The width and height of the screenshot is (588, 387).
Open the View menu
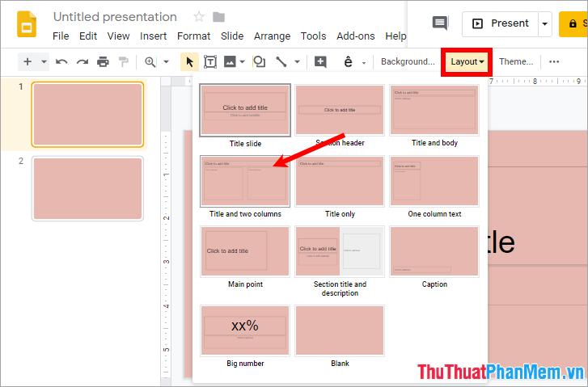[x=118, y=36]
